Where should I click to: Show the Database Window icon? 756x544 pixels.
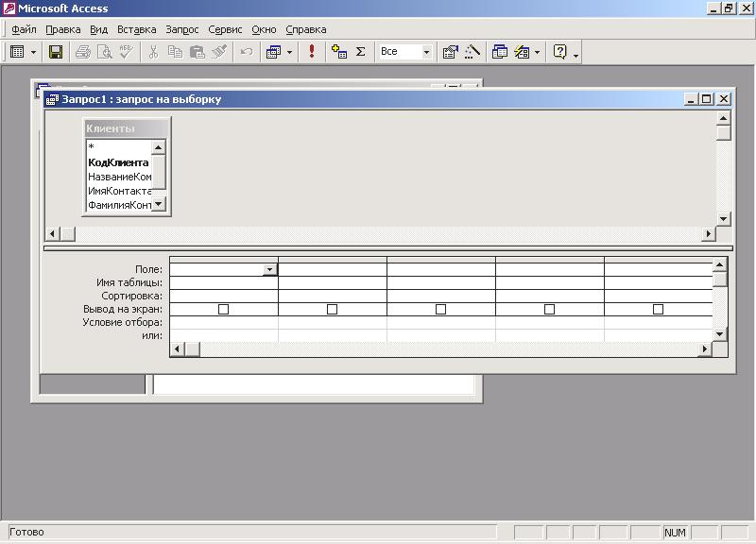[x=500, y=52]
